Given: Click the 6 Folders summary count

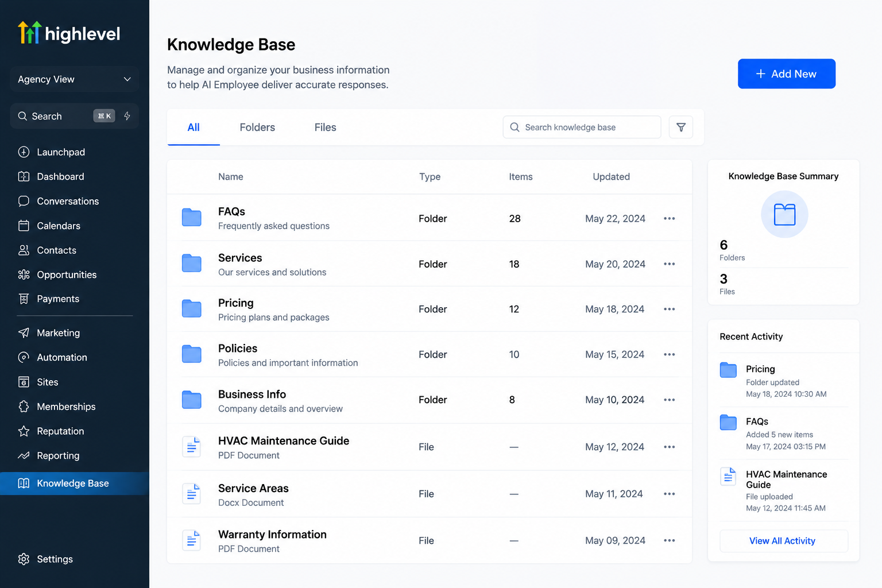Looking at the screenshot, I should [x=732, y=250].
